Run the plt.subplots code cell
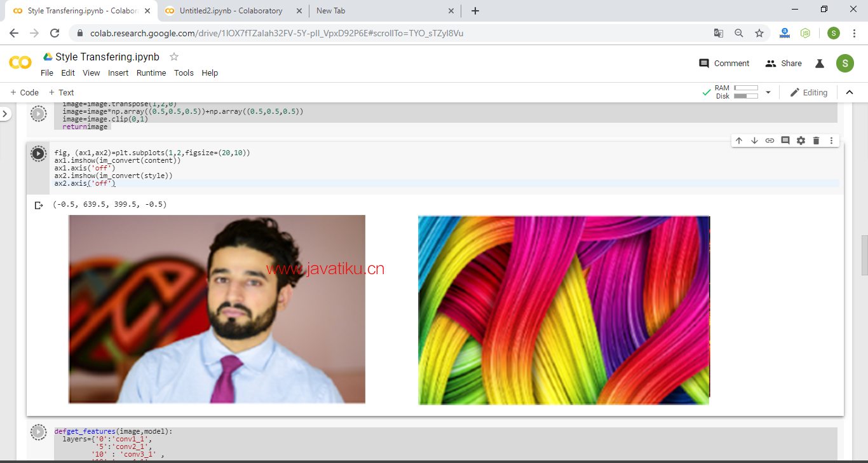The height and width of the screenshot is (463, 868). pyautogui.click(x=38, y=153)
